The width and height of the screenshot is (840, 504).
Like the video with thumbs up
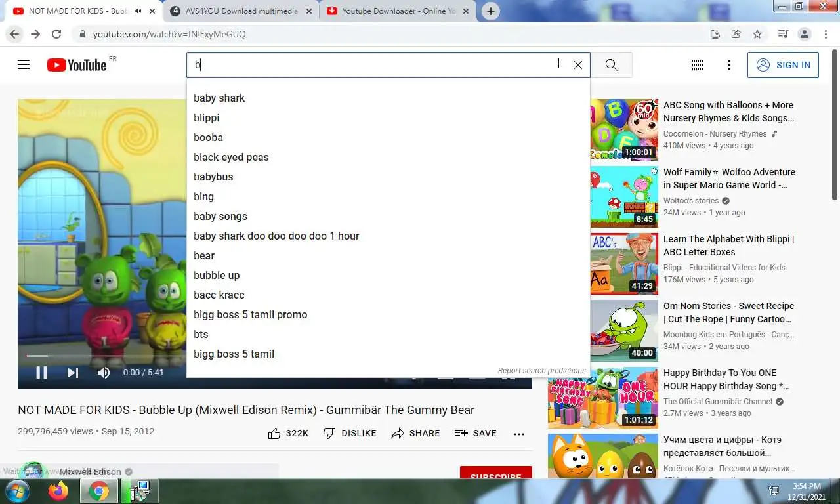[x=288, y=433]
